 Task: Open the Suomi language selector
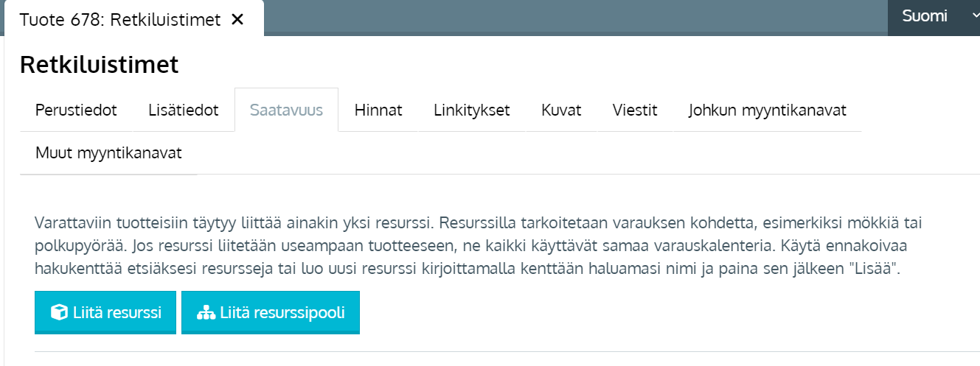(925, 16)
